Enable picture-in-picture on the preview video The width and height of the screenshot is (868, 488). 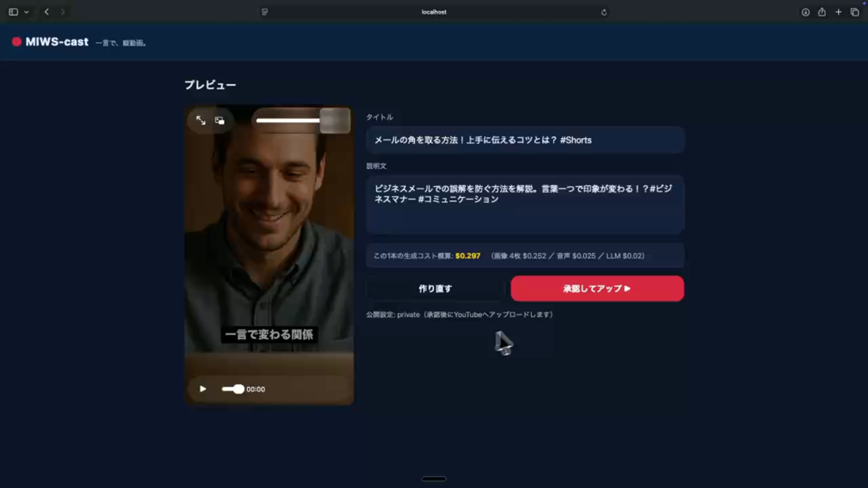coord(220,120)
